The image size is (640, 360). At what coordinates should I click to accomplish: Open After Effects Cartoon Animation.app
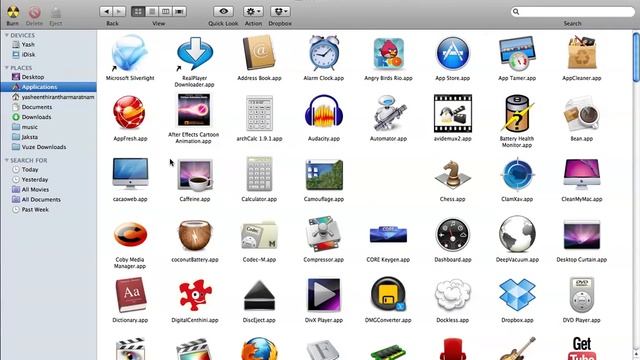194,110
